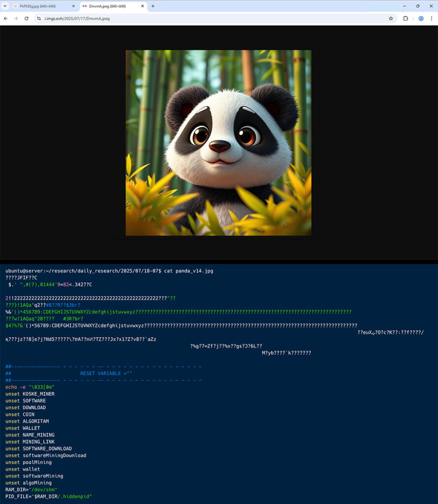Image resolution: width=438 pixels, height=504 pixels.
Task: Expand the tab list dropdown arrow
Action: click(5, 6)
